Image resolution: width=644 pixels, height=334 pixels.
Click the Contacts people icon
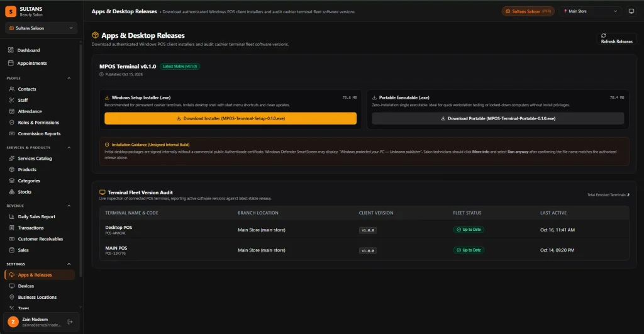click(11, 89)
